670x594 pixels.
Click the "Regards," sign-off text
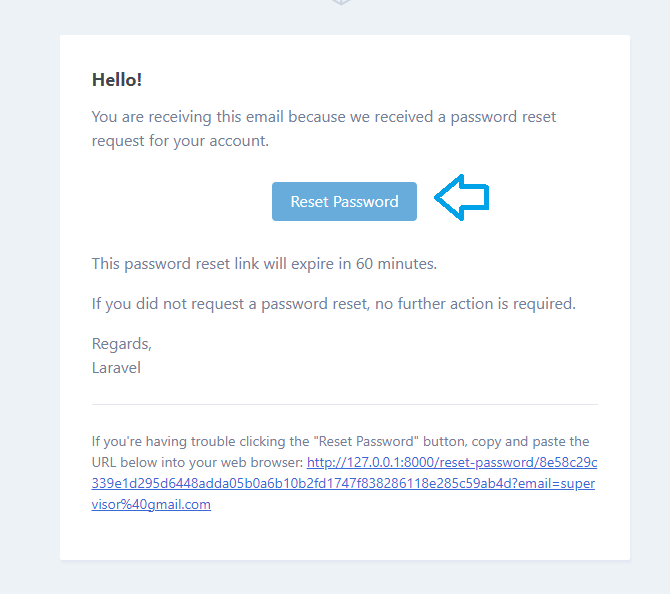(122, 344)
